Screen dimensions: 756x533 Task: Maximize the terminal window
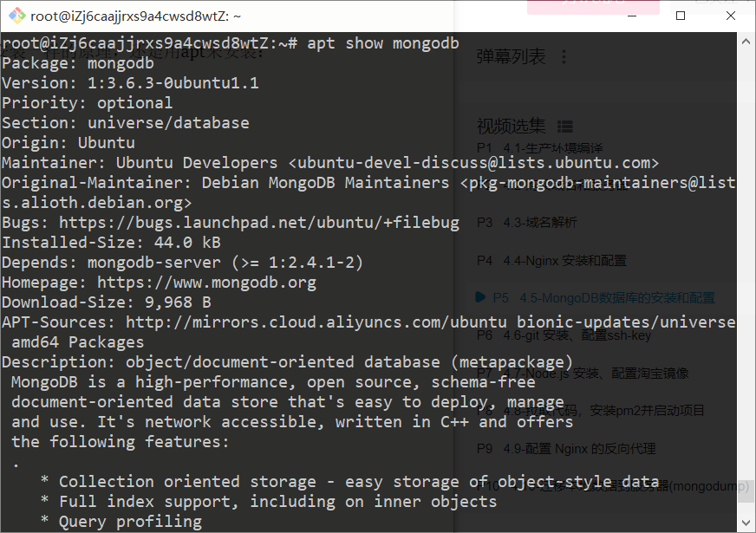pos(681,16)
